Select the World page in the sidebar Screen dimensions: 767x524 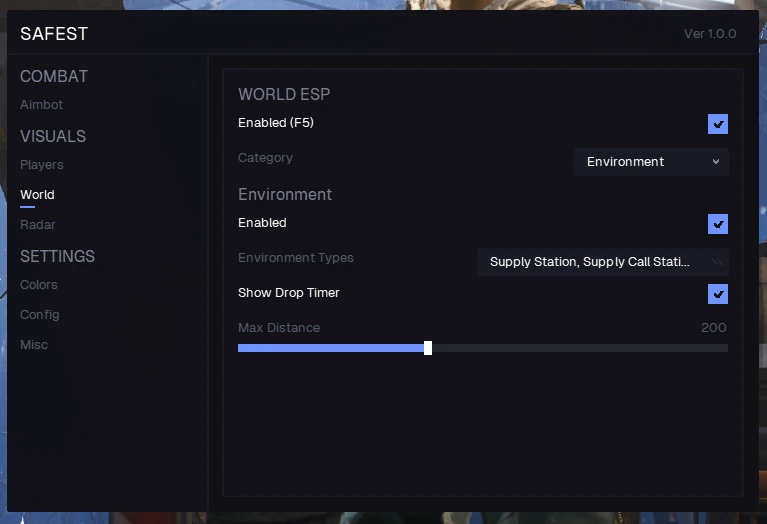pyautogui.click(x=37, y=195)
